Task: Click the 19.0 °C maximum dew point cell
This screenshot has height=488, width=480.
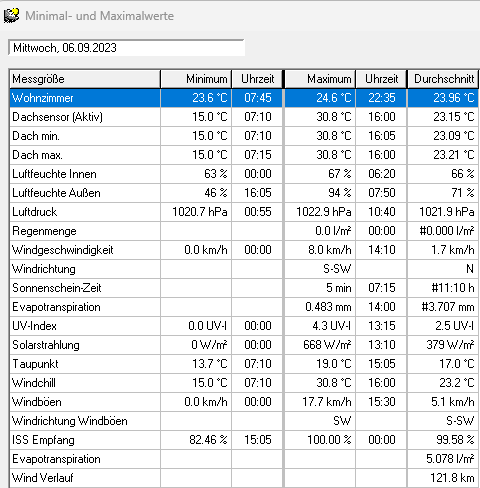Action: tap(320, 364)
